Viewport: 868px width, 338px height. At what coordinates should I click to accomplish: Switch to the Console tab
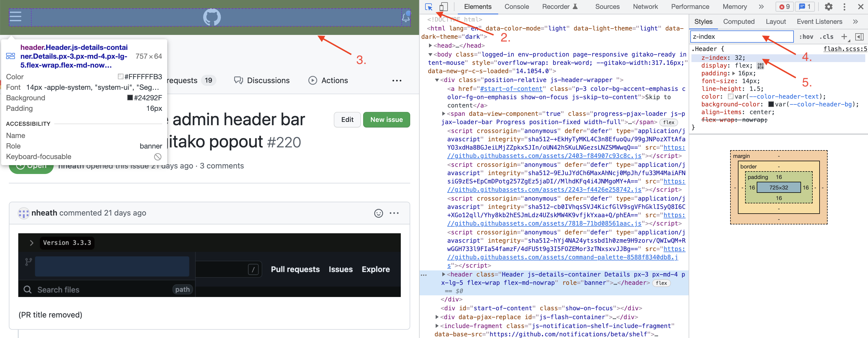(x=516, y=6)
